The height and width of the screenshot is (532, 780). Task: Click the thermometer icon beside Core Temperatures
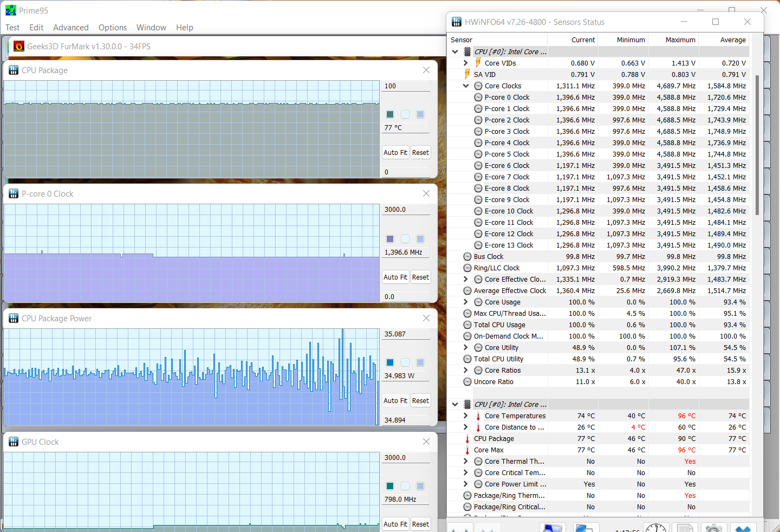478,416
